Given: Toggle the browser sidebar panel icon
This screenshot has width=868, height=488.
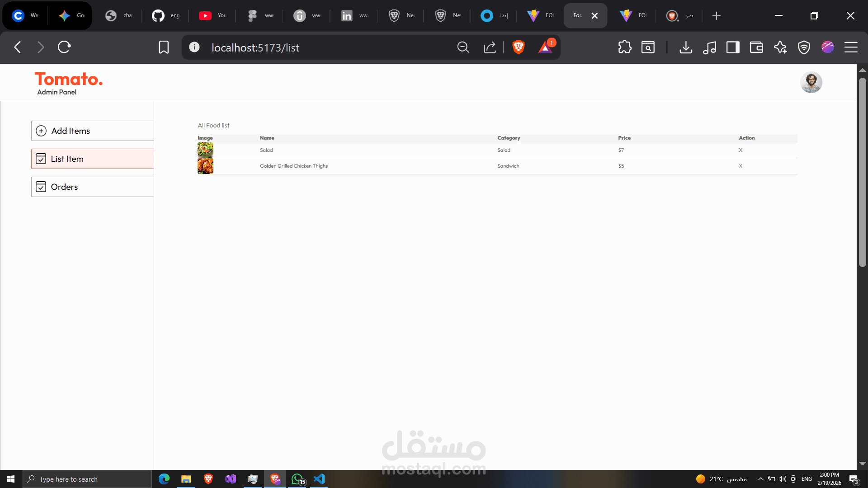Looking at the screenshot, I should pyautogui.click(x=733, y=47).
